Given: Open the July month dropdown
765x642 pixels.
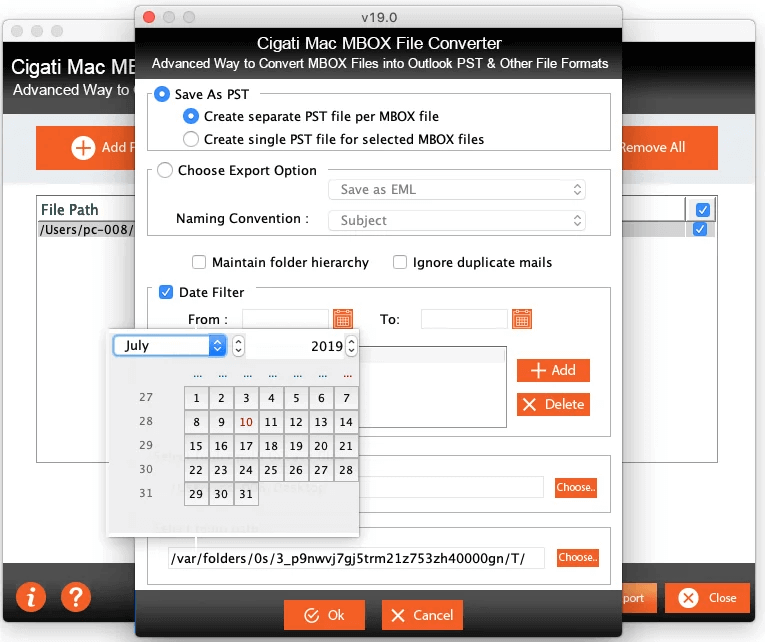Looking at the screenshot, I should click(169, 345).
